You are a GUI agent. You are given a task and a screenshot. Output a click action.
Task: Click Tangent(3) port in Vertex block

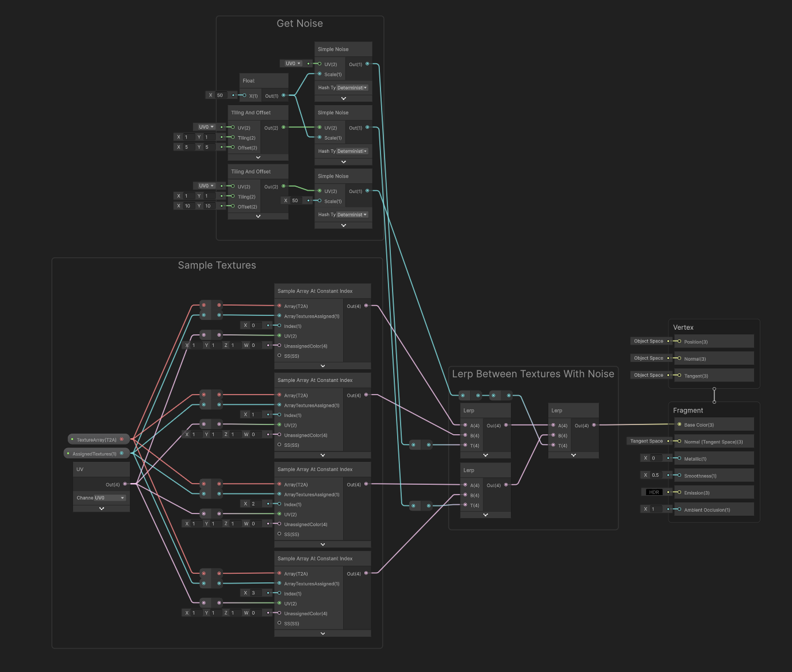pyautogui.click(x=679, y=375)
